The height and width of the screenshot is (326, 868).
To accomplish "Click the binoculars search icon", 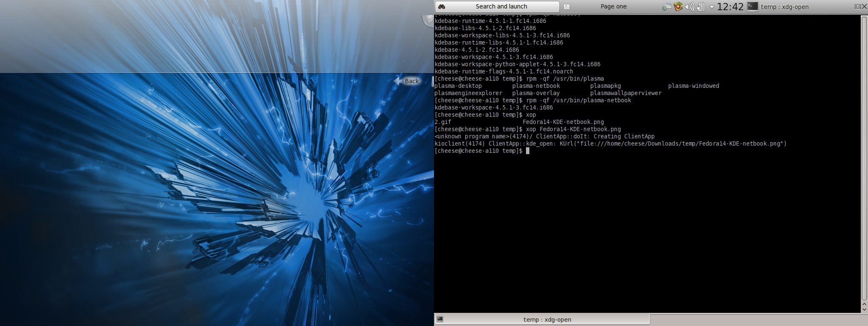I will (442, 6).
